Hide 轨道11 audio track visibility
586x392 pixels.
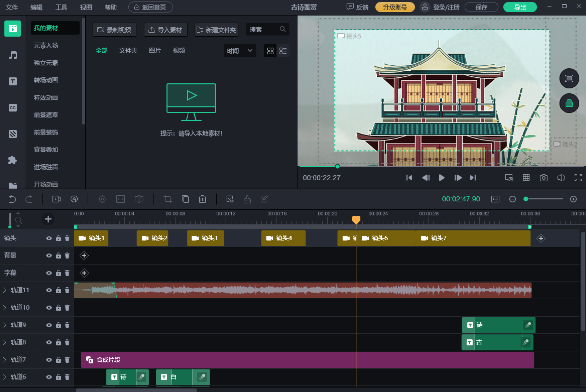coord(49,290)
